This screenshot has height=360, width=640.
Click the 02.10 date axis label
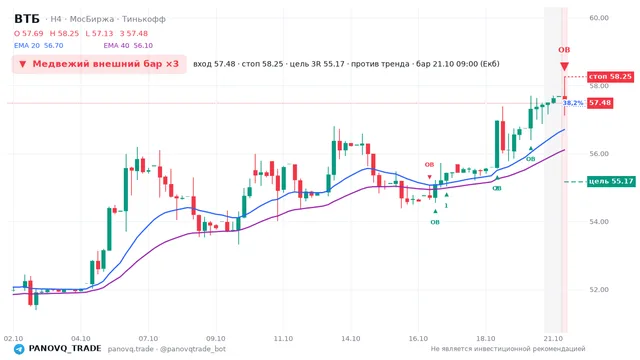click(x=13, y=339)
